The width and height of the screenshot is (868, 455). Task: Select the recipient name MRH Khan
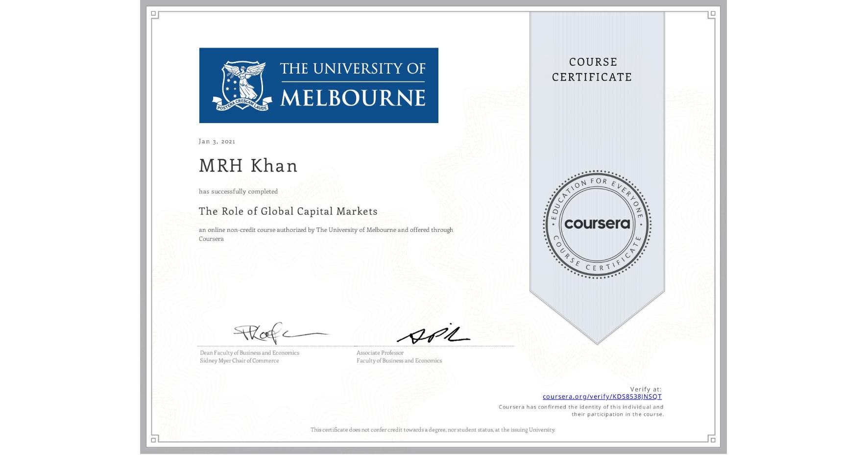click(x=248, y=166)
